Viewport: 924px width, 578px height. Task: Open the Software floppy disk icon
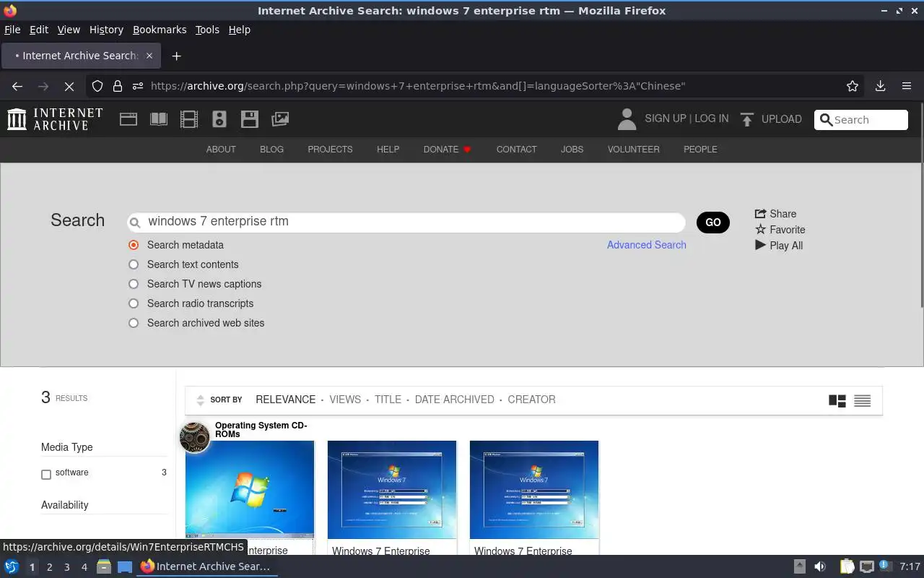(250, 119)
